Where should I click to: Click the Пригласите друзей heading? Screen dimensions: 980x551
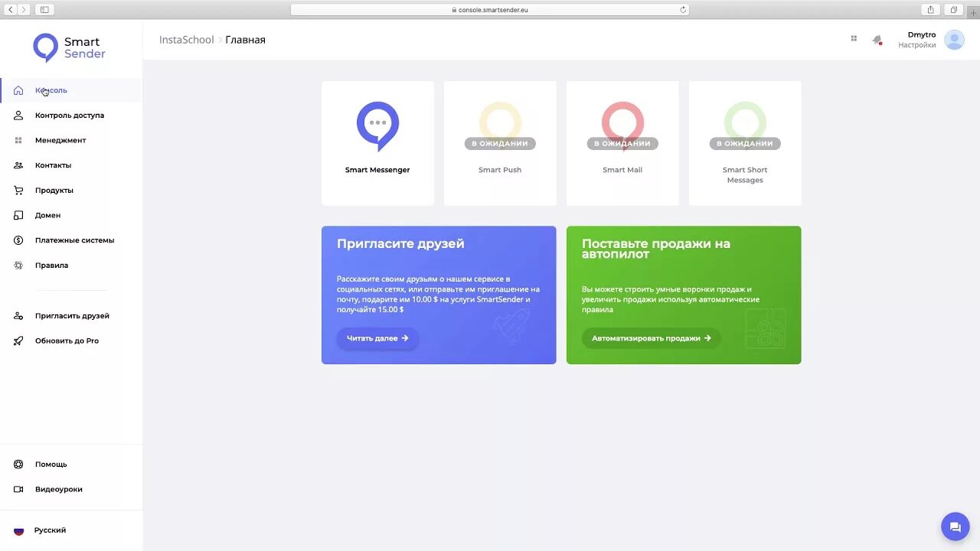click(400, 244)
